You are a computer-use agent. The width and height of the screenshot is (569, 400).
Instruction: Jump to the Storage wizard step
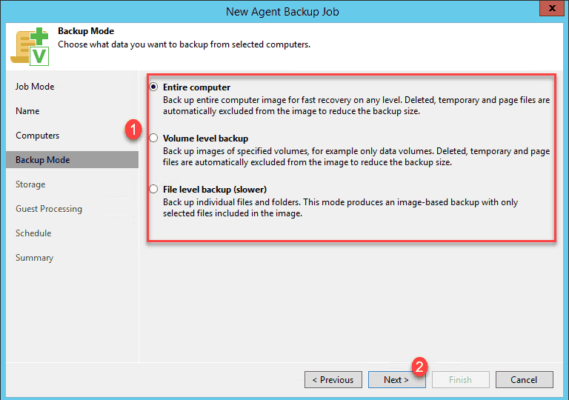click(30, 184)
